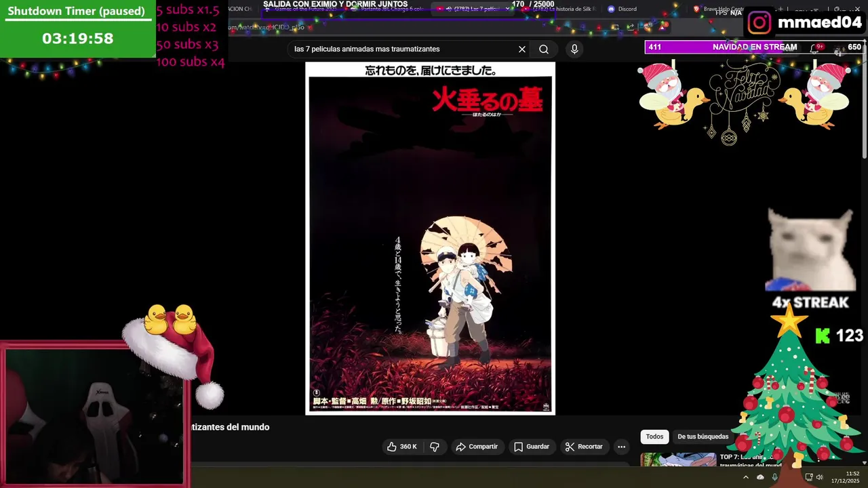Select the Todos filter chip

[654, 436]
